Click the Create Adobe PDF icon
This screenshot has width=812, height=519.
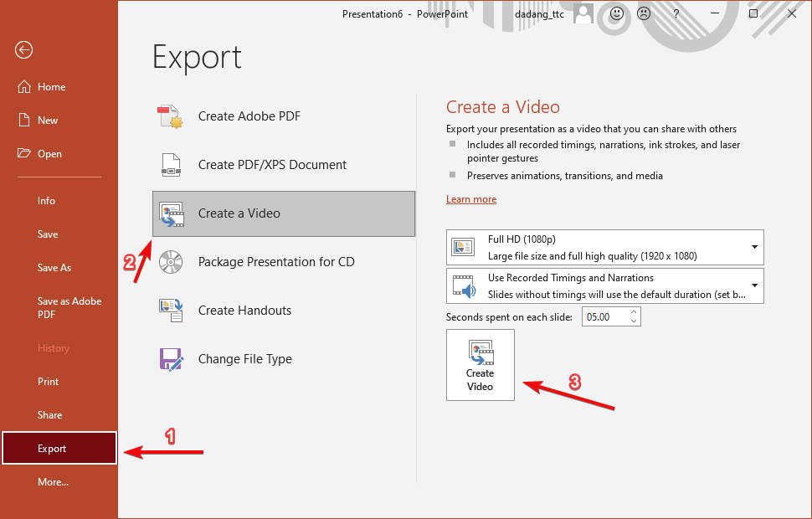coord(169,116)
